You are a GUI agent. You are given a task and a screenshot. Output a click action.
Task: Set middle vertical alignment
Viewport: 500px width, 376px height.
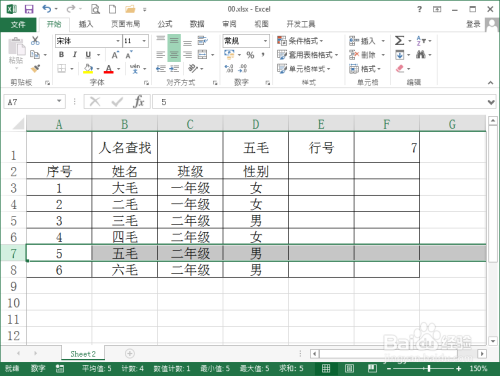tap(174, 41)
